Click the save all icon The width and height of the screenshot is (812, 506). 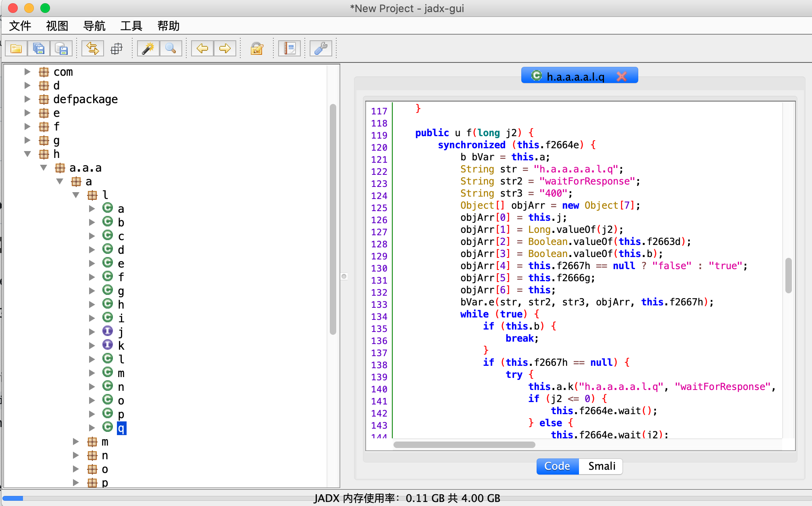click(39, 49)
